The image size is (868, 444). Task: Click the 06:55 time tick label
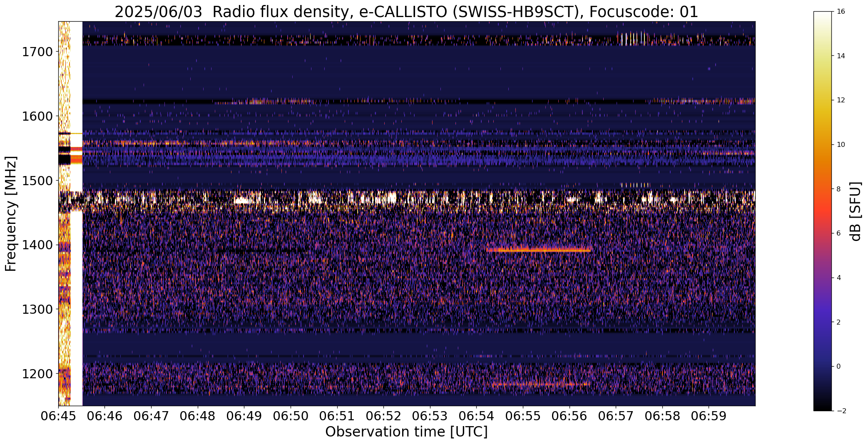click(523, 416)
